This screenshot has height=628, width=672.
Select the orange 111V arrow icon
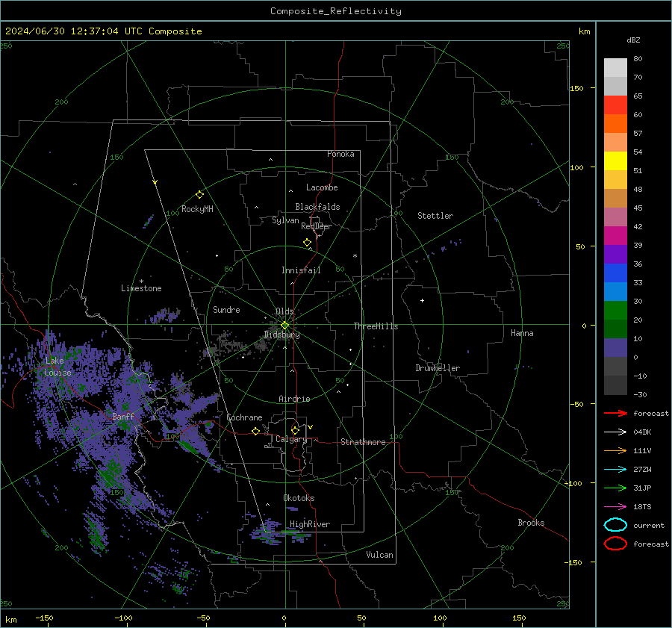click(x=615, y=450)
